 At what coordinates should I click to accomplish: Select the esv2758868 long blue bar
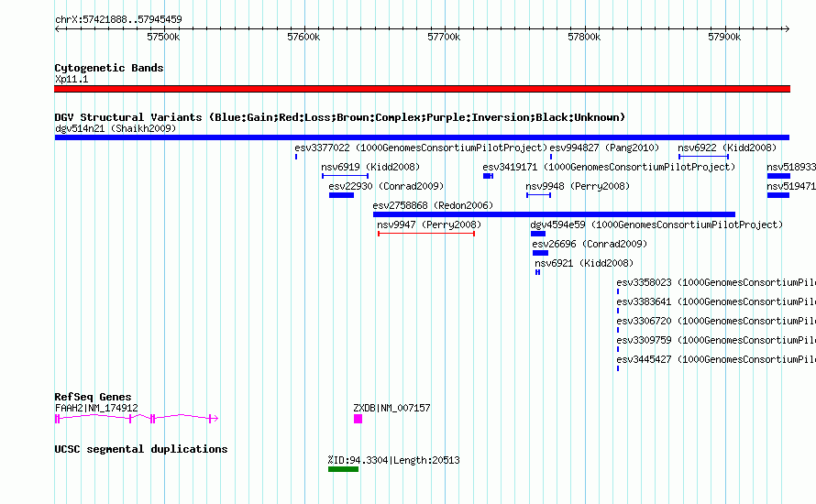click(x=554, y=214)
